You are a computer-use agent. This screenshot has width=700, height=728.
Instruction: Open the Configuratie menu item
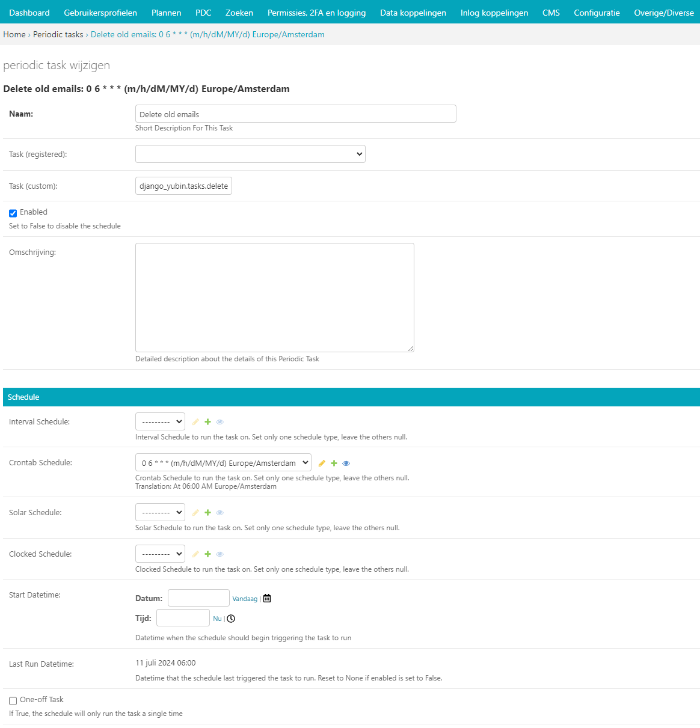point(597,13)
